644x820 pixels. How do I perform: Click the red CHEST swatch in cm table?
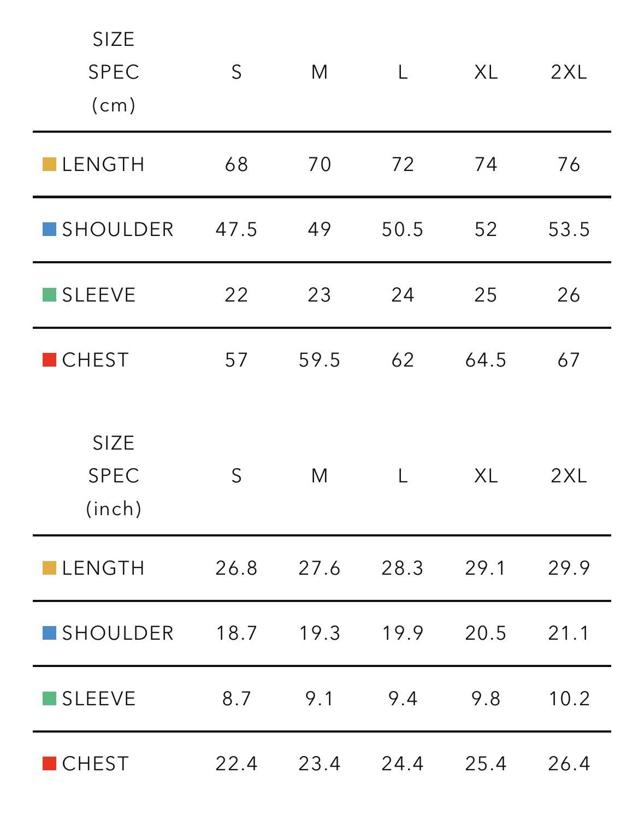[49, 360]
